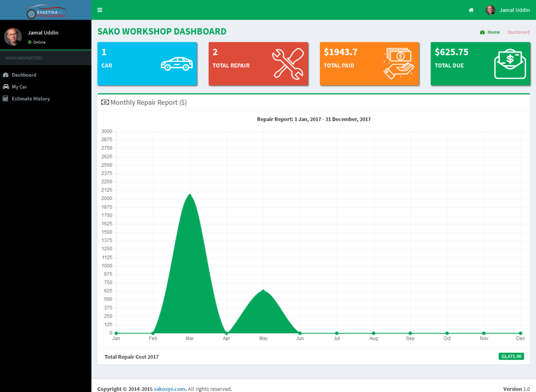
Task: Click the envelope money Total Due icon
Action: tap(510, 64)
